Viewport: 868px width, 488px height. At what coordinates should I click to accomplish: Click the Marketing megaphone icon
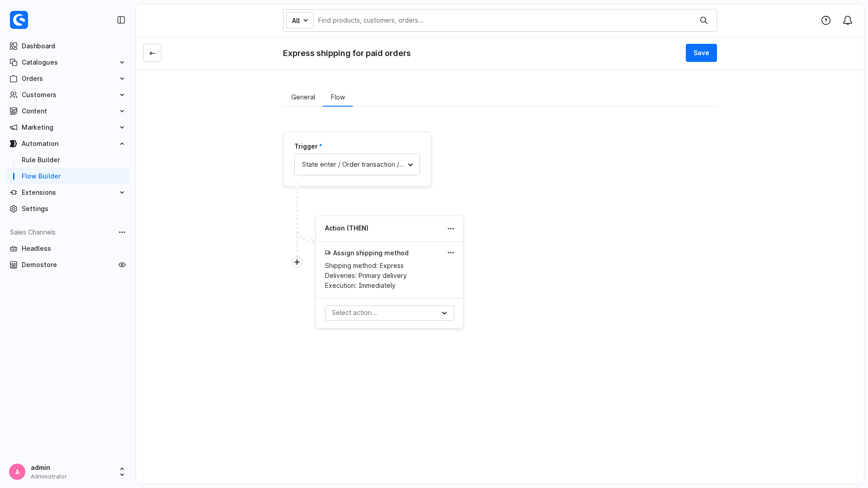tap(14, 127)
